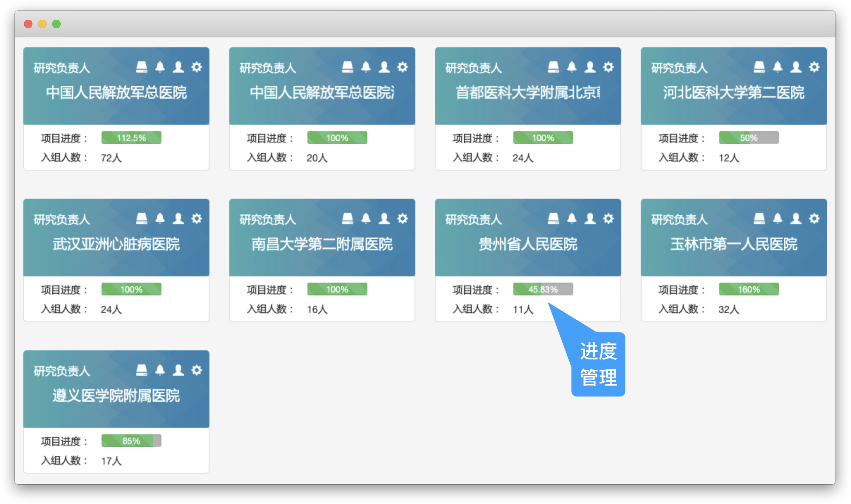Click drive icon on first 中国人民解放军总医院 card
The height and width of the screenshot is (504, 851).
coord(142,67)
